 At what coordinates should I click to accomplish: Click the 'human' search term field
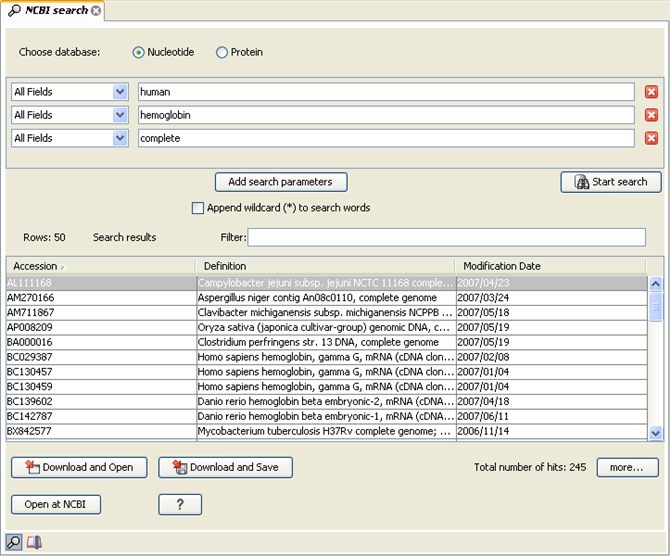pos(386,92)
